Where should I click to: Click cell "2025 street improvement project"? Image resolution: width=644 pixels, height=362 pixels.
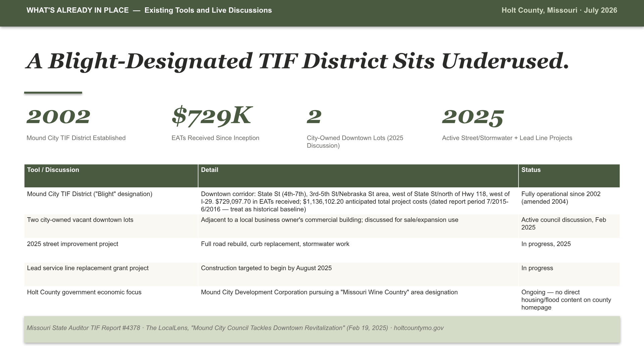click(x=111, y=250)
